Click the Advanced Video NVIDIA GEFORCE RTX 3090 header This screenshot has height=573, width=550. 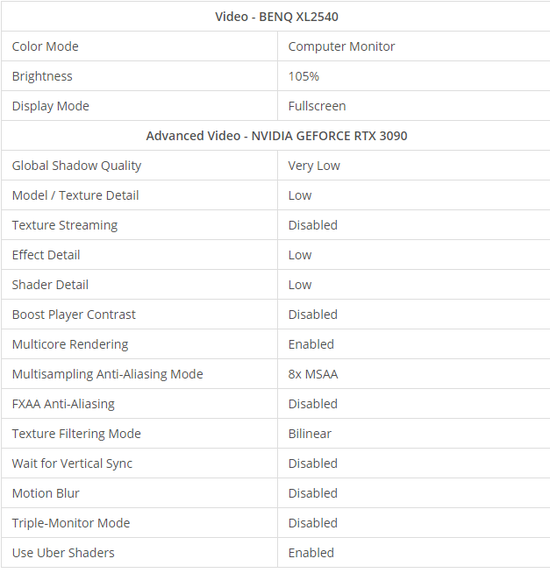pyautogui.click(x=277, y=136)
